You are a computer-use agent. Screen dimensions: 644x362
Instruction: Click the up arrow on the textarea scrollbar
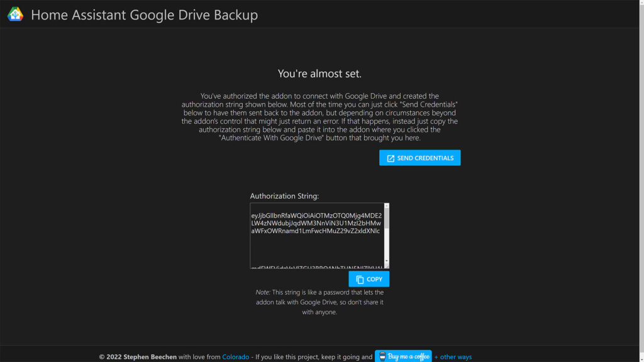[387, 206]
